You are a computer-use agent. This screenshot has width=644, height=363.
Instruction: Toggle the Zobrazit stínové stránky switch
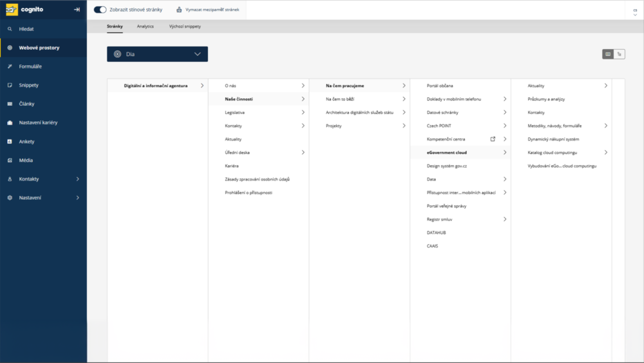click(100, 10)
